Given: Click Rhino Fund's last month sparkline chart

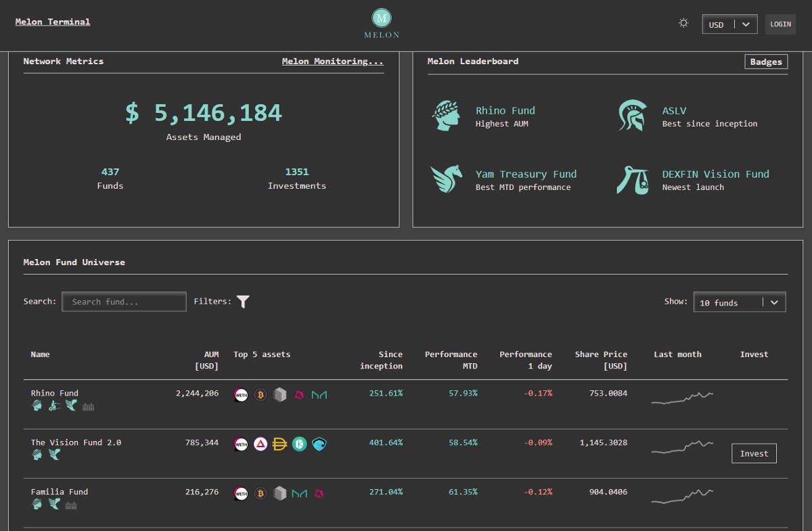Looking at the screenshot, I should (682, 398).
